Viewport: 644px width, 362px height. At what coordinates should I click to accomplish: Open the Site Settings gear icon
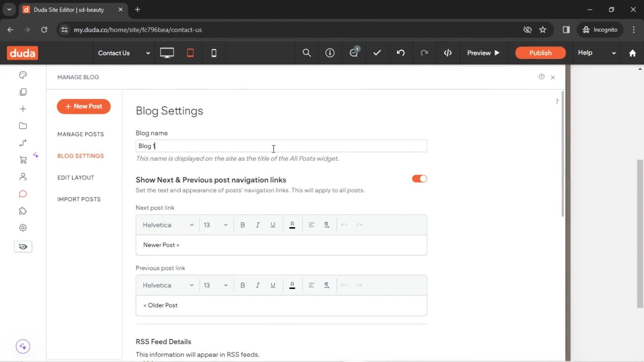[x=23, y=228]
